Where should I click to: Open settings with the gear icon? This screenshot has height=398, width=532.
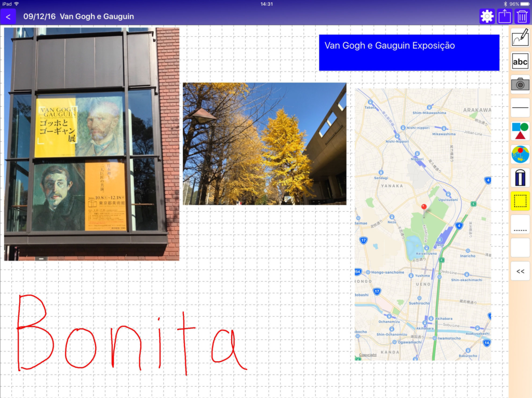(487, 17)
